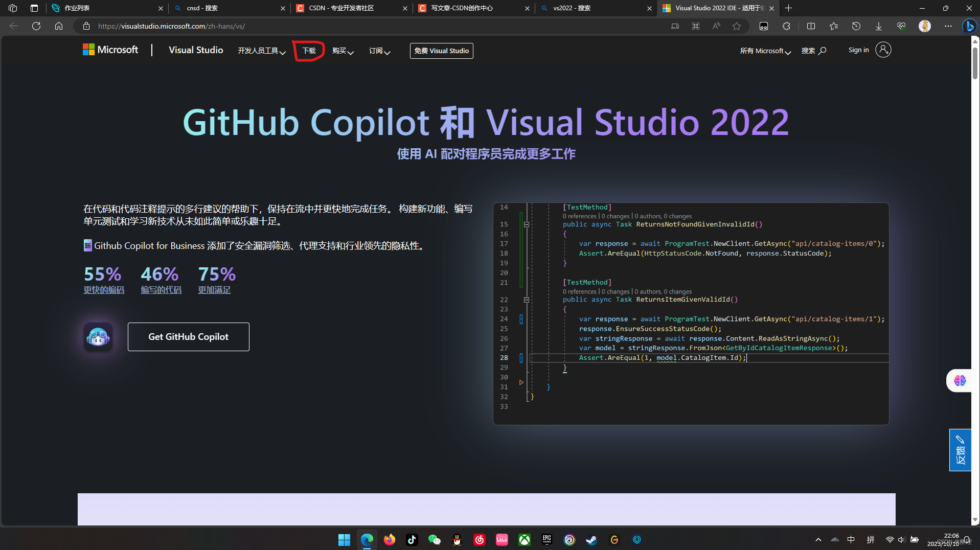Open the Downloads icon on toolbar
The height and width of the screenshot is (550, 980).
879,26
